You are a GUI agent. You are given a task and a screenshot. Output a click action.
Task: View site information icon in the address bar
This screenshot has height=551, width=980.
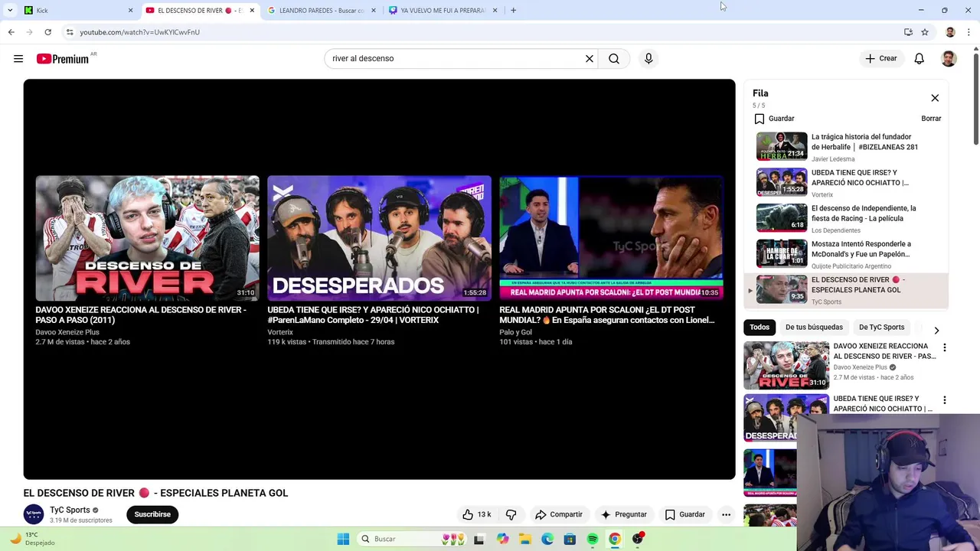(70, 32)
